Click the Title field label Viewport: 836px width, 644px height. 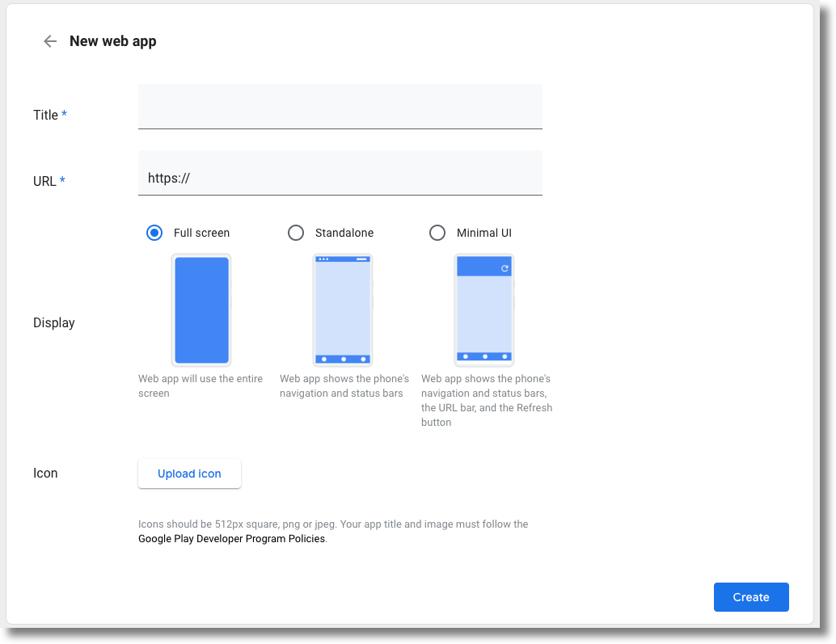pyautogui.click(x=45, y=115)
